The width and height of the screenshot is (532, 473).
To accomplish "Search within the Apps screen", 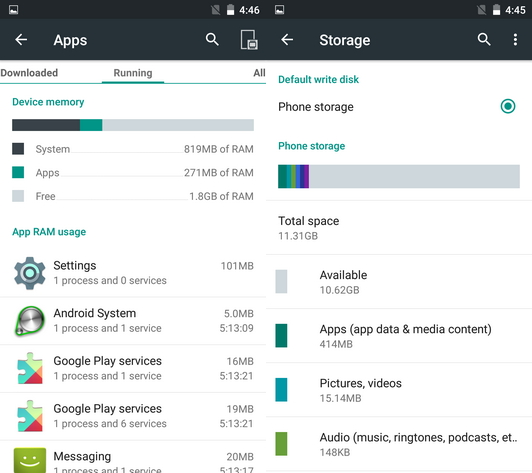I will pos(212,40).
